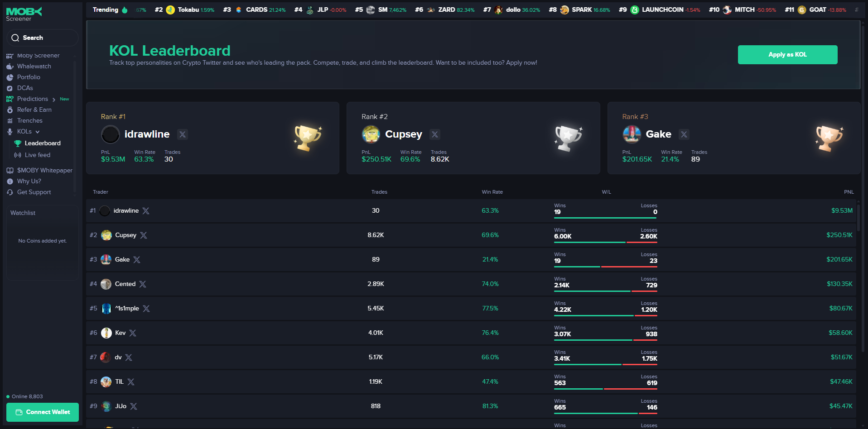Sort the table by PNL column header
This screenshot has height=429, width=868.
(849, 192)
